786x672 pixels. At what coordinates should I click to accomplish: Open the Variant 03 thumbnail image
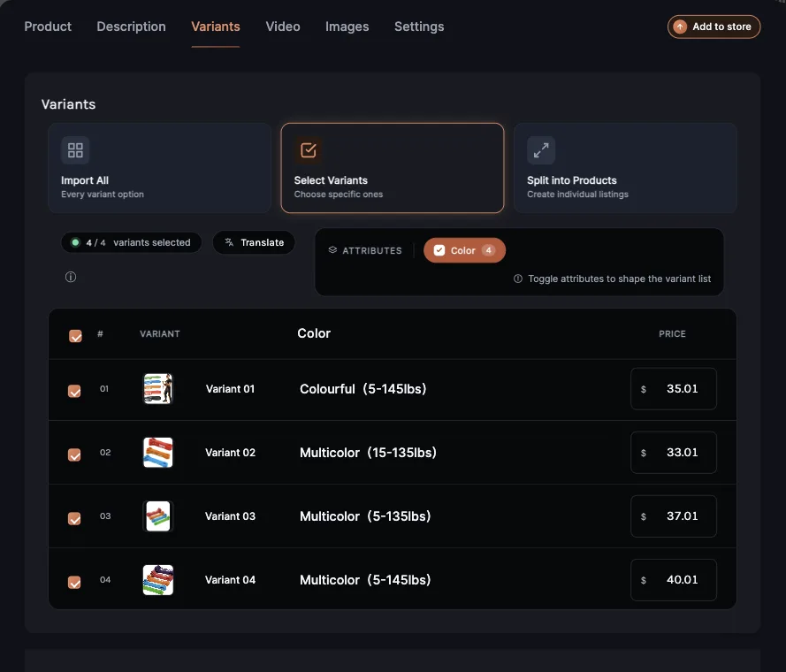(158, 516)
